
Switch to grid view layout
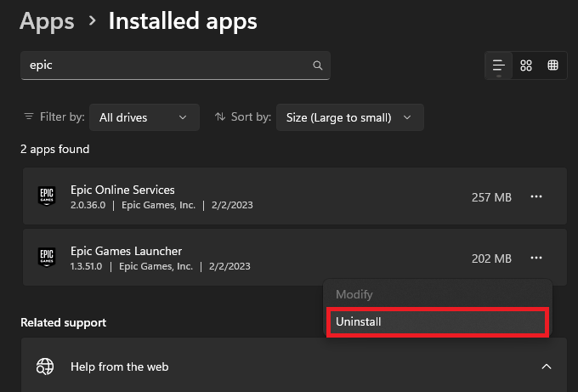coord(526,65)
